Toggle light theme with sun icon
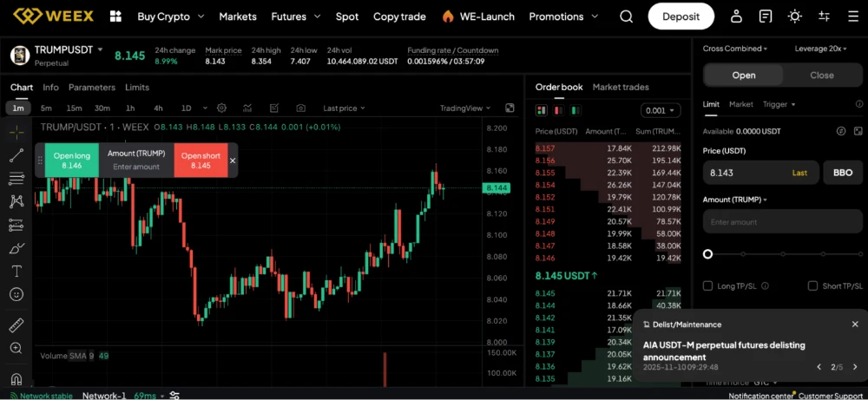 pos(794,16)
